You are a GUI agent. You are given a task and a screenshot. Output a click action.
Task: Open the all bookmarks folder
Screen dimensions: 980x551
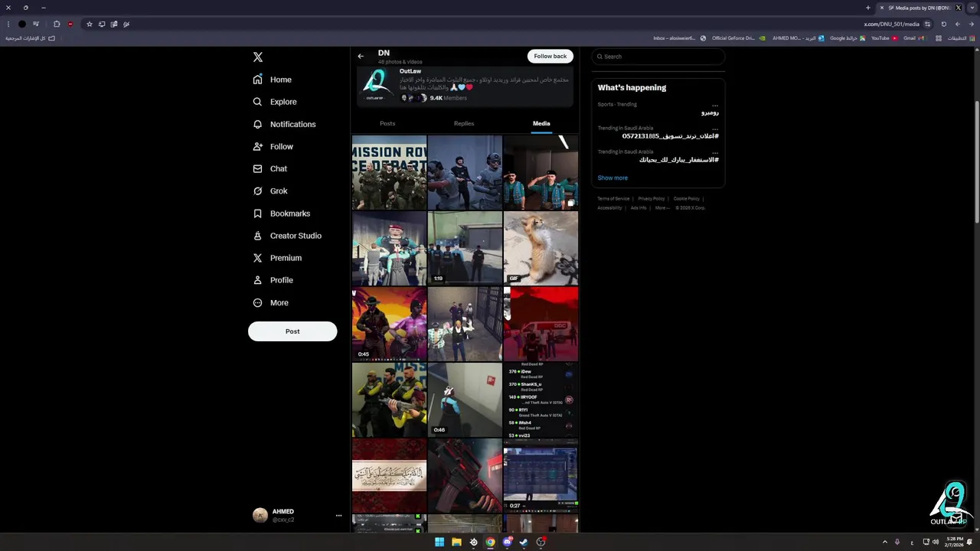click(31, 37)
